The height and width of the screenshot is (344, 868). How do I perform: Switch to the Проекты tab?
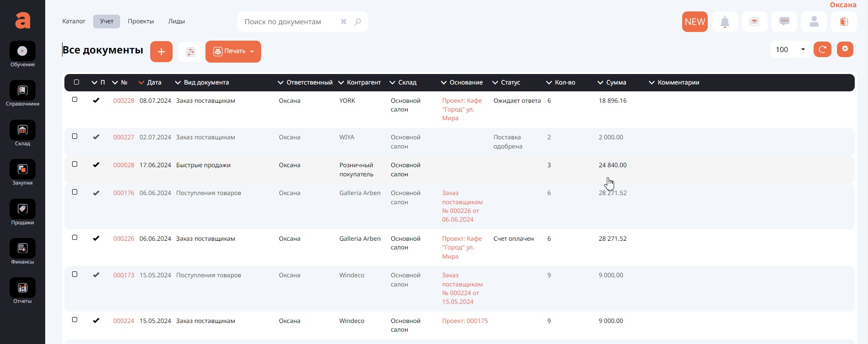[x=141, y=21]
